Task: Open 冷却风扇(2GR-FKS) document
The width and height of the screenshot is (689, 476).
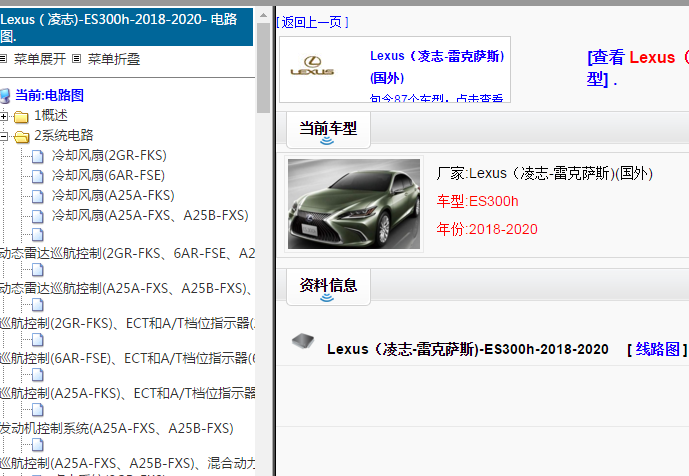Action: click(x=109, y=155)
